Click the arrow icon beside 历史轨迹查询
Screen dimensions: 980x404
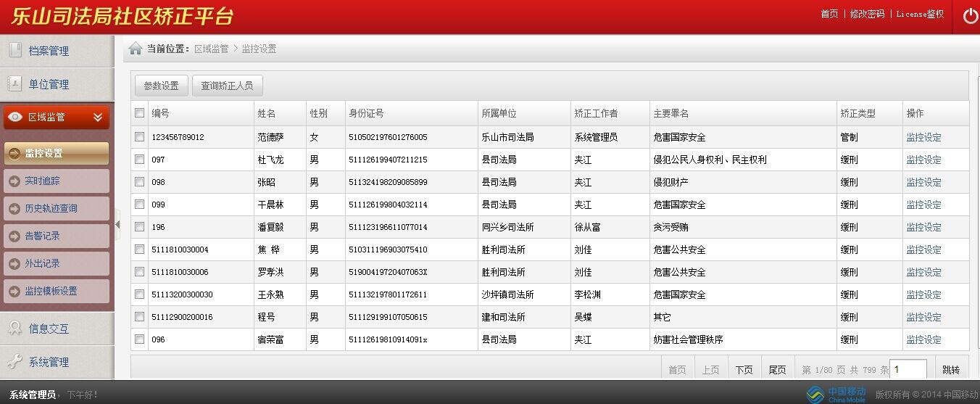point(14,208)
